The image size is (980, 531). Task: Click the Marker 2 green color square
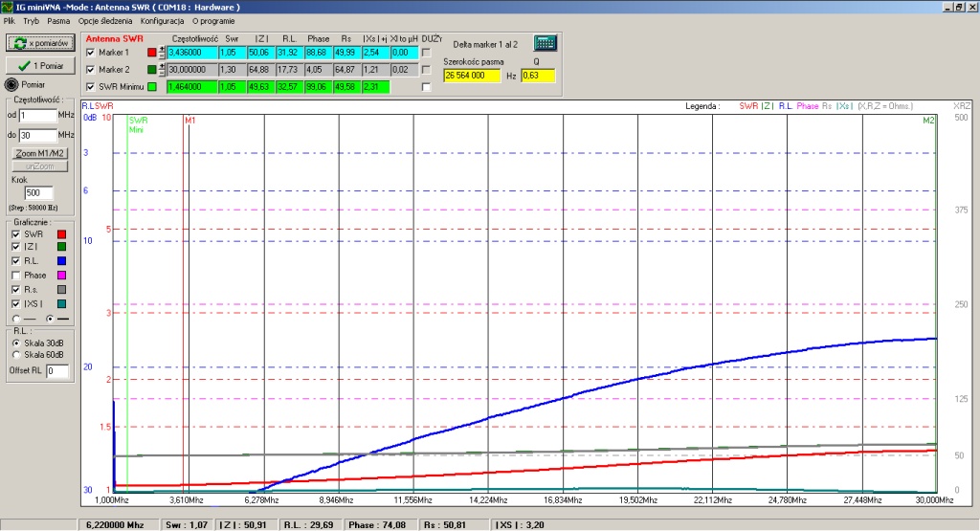[x=151, y=70]
